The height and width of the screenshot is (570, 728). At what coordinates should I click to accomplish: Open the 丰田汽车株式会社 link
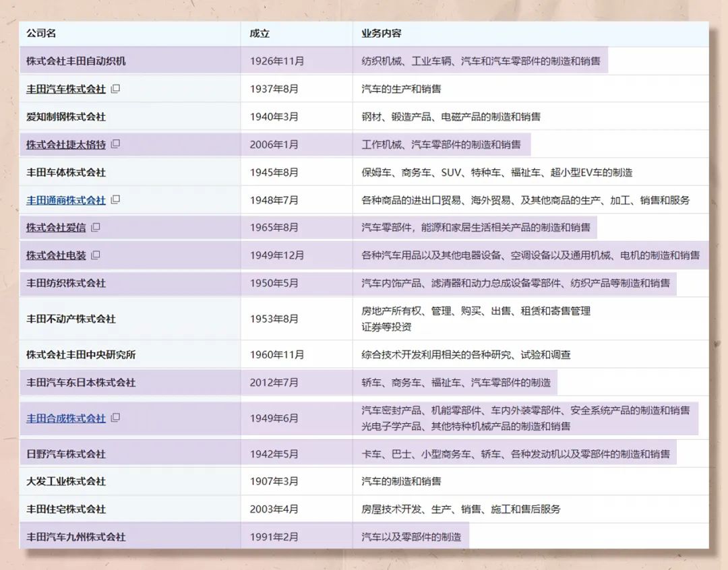tap(66, 89)
